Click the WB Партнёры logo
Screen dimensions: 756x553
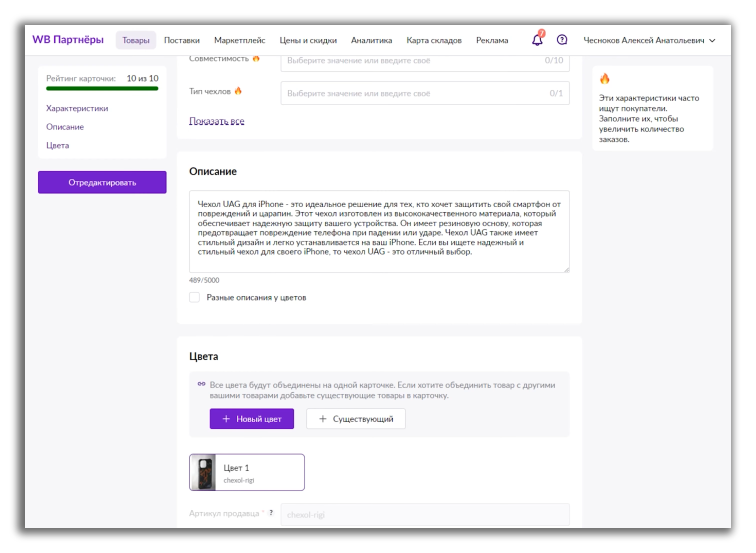tap(68, 39)
